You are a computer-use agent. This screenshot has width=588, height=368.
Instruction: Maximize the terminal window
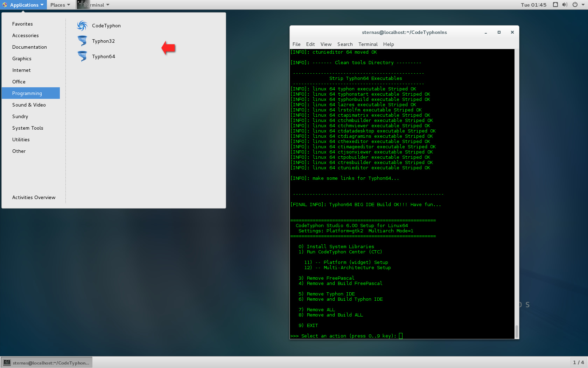coord(499,32)
